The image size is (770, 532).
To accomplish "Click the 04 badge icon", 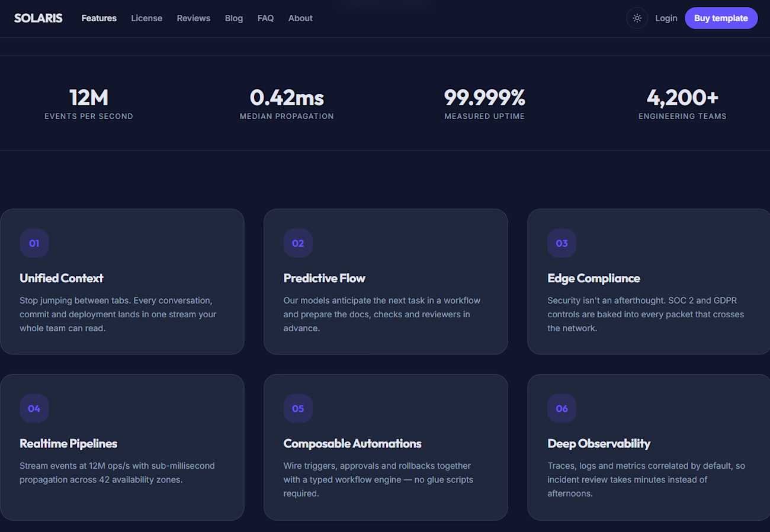I will [34, 408].
